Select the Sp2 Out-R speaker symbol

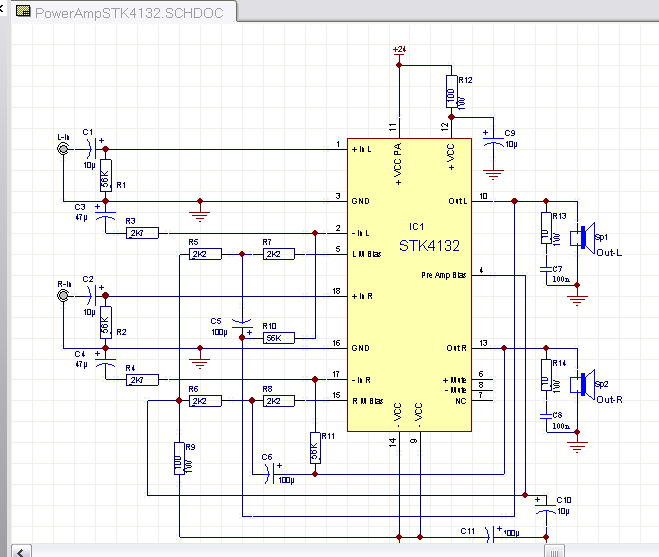point(583,385)
